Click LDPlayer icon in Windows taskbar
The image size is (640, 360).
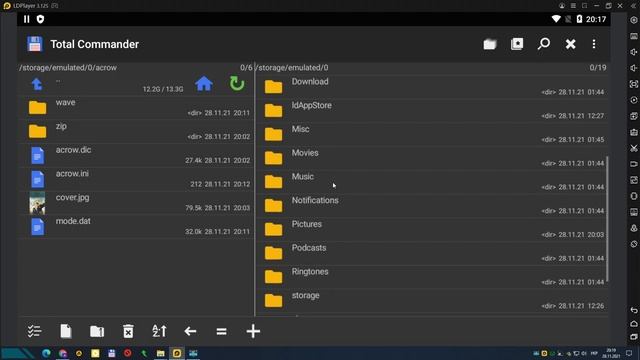(x=177, y=353)
